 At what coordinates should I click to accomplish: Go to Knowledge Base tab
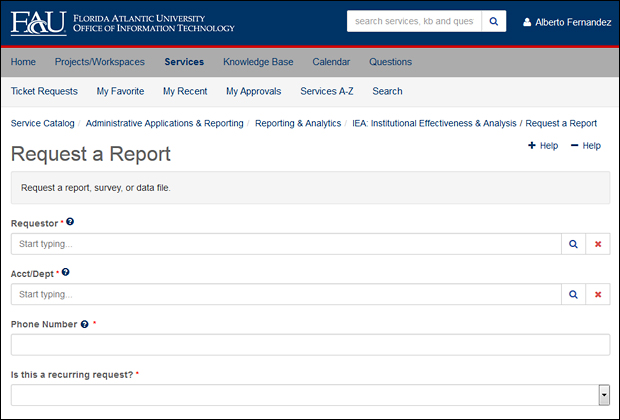tap(258, 62)
